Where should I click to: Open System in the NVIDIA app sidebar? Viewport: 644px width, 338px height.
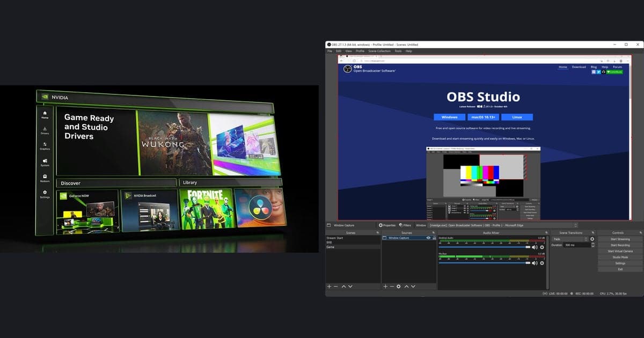45,162
